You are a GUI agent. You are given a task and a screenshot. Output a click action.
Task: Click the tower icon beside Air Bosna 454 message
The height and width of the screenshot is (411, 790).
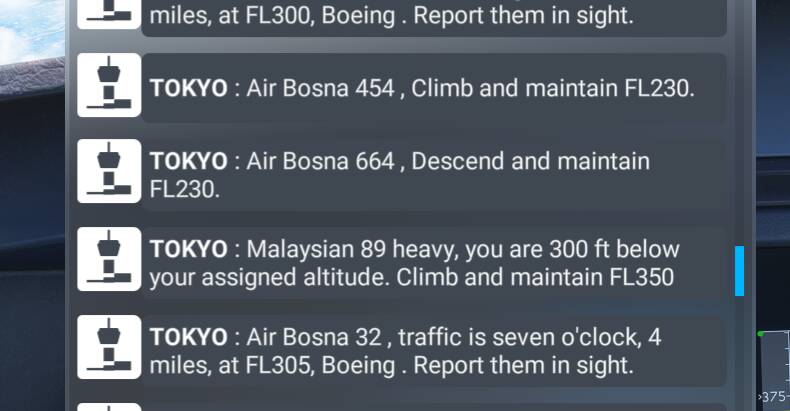109,85
